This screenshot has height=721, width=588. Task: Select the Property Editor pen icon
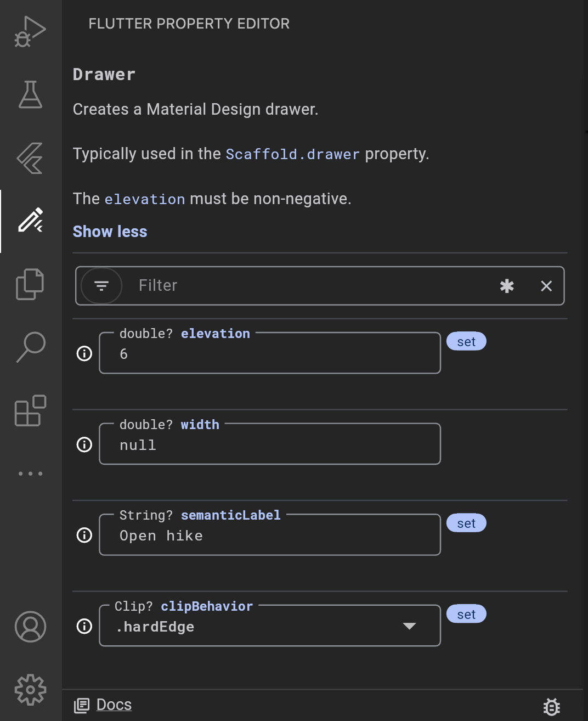(30, 221)
